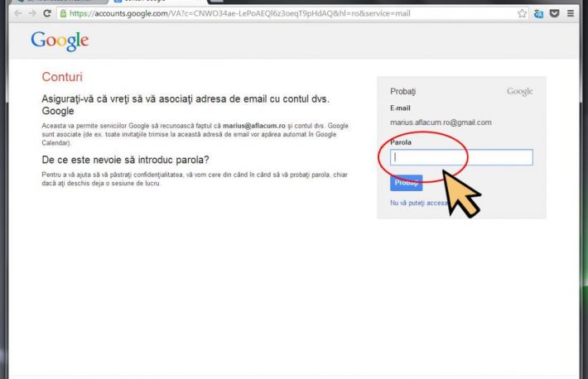Switch to the first background browser tab
The image size is (588, 379).
click(54, 2)
